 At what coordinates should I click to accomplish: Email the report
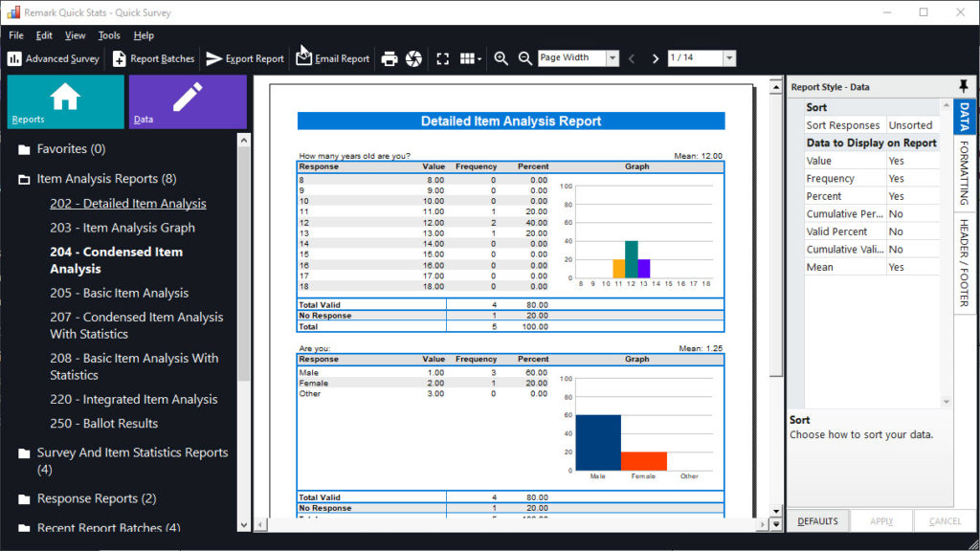click(x=331, y=58)
